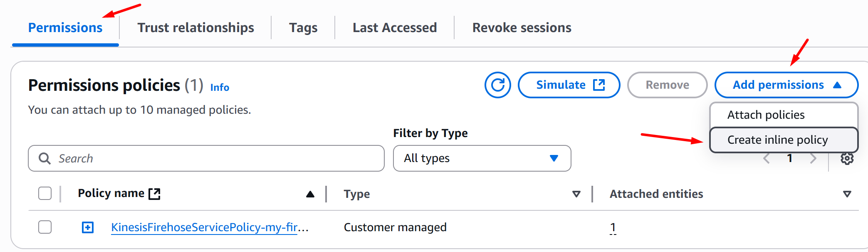868x252 pixels.
Task: Sort by Policy name ascending arrow
Action: tap(310, 194)
